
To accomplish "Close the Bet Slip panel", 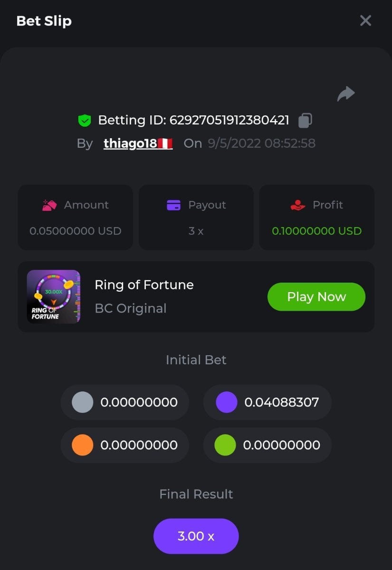I will 365,20.
